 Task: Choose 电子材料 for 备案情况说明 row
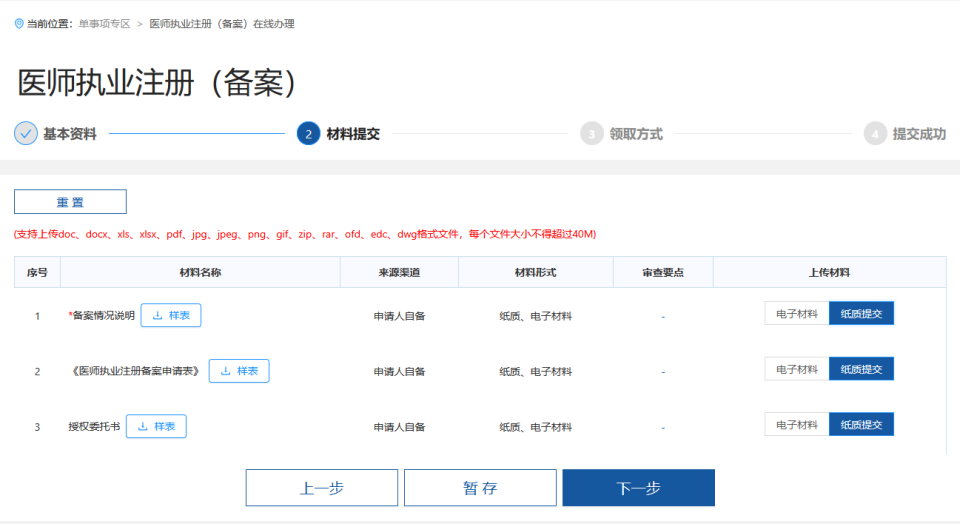797,313
